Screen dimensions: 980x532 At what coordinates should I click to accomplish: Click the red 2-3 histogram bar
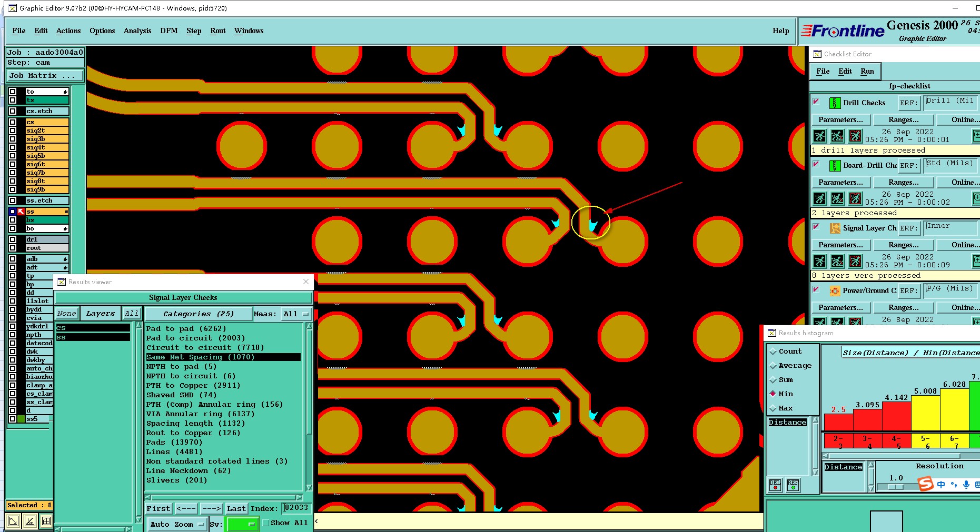tap(838, 423)
